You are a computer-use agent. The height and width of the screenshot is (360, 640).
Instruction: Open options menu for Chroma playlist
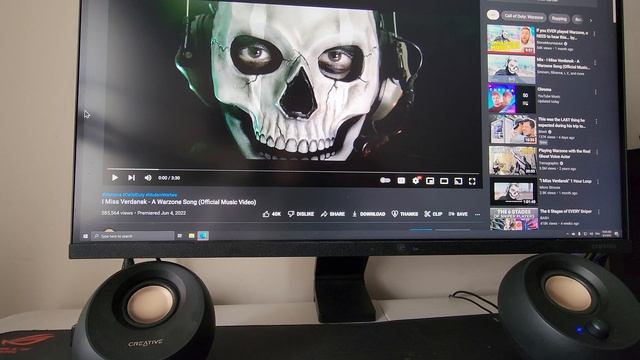(596, 92)
